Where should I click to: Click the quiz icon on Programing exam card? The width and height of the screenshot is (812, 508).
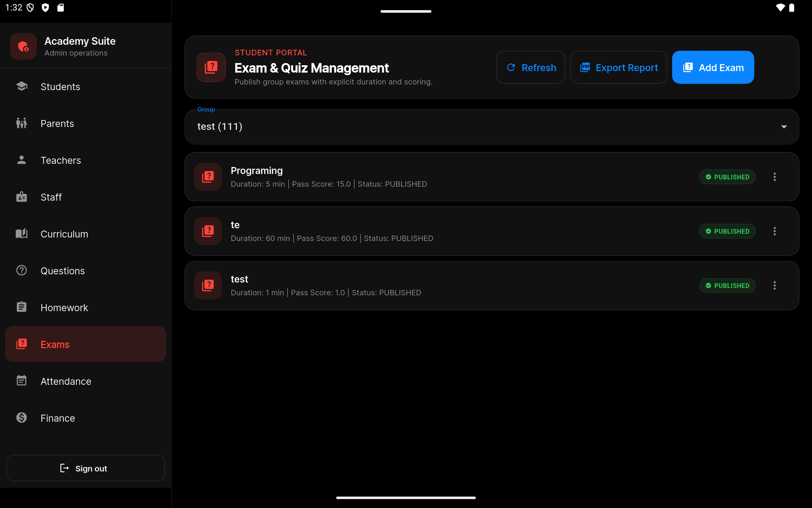(x=208, y=177)
